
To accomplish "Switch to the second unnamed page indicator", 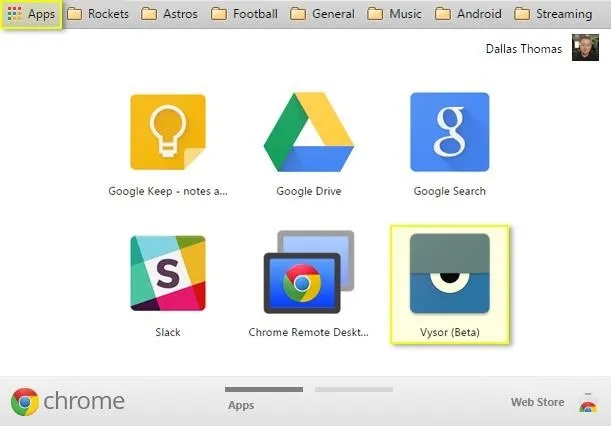I will (354, 389).
